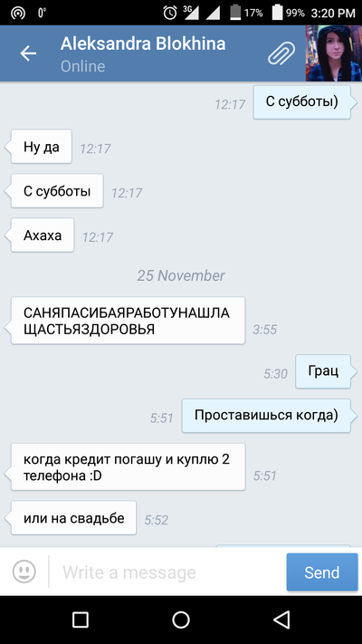362x644 pixels.
Task: Select the 'или на свадьбе' message
Action: 73,517
